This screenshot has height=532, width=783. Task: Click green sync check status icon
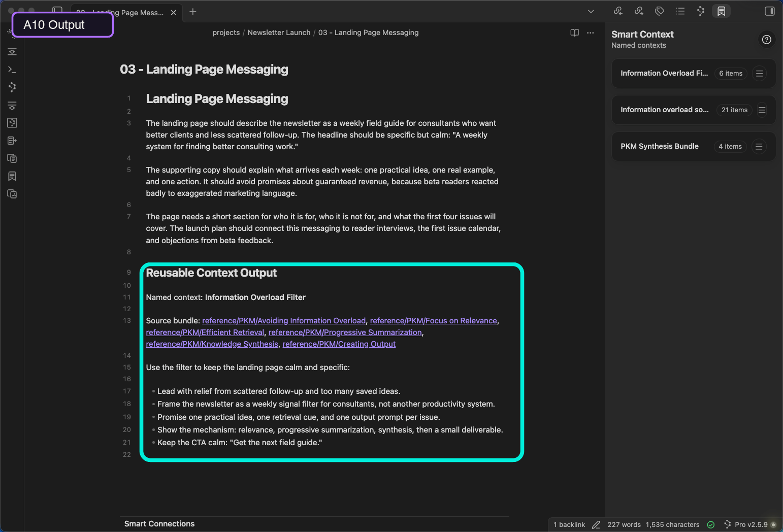point(711,525)
